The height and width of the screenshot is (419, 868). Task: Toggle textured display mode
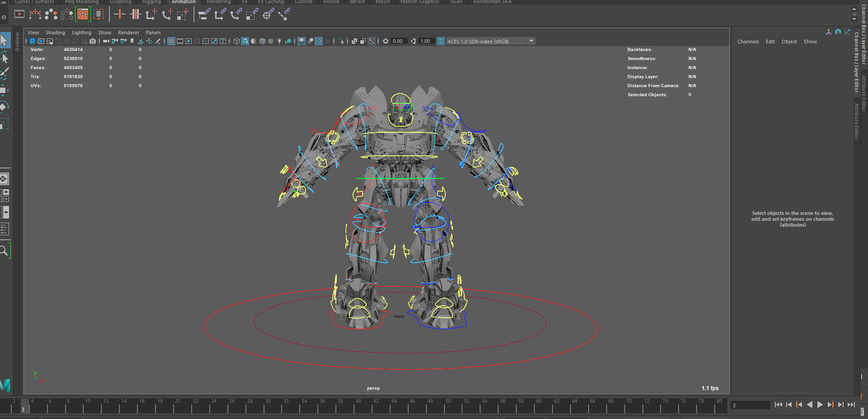click(271, 41)
